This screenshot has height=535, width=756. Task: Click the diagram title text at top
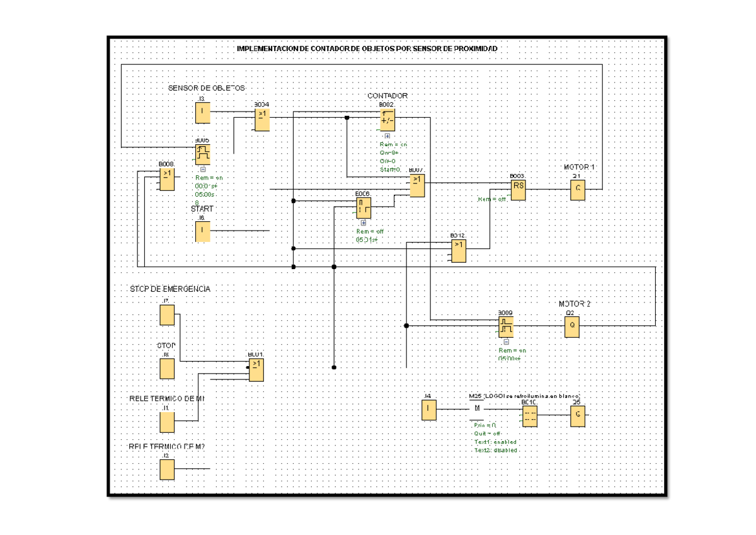(366, 49)
